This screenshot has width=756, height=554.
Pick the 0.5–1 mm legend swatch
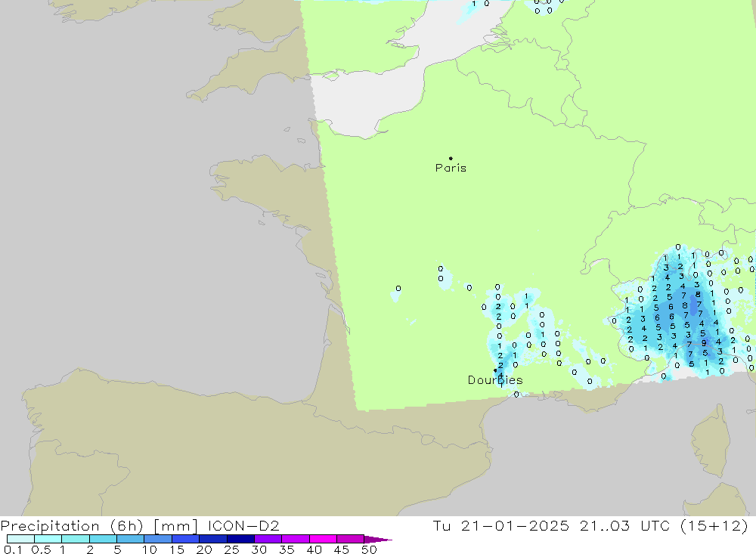tap(48, 539)
